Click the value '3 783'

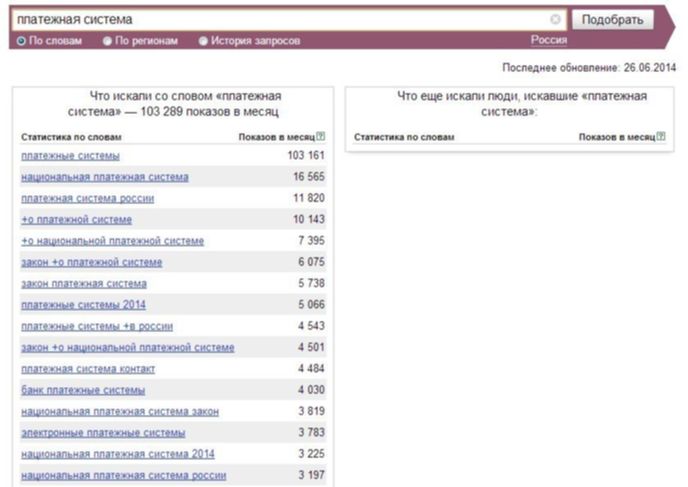[312, 432]
